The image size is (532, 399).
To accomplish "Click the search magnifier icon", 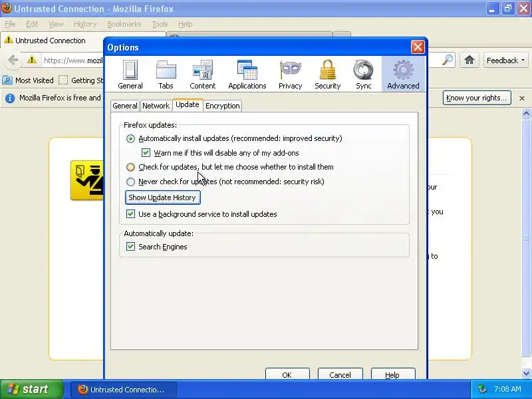I will click(448, 60).
